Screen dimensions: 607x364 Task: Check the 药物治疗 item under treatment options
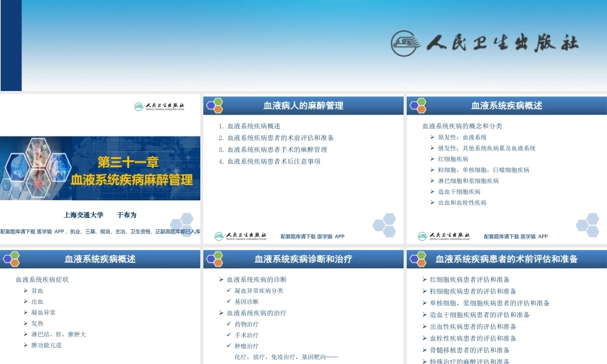[246, 323]
